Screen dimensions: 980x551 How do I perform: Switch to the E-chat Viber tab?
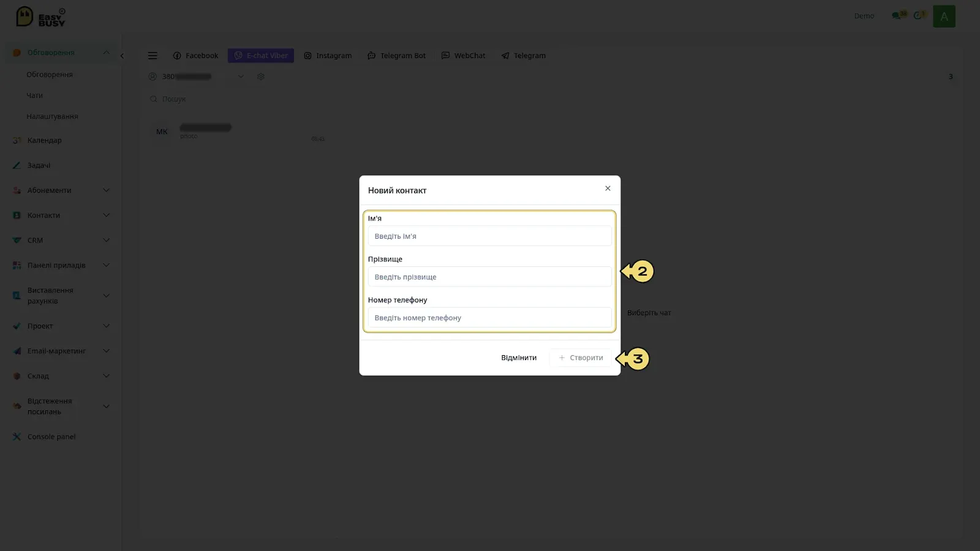click(261, 56)
